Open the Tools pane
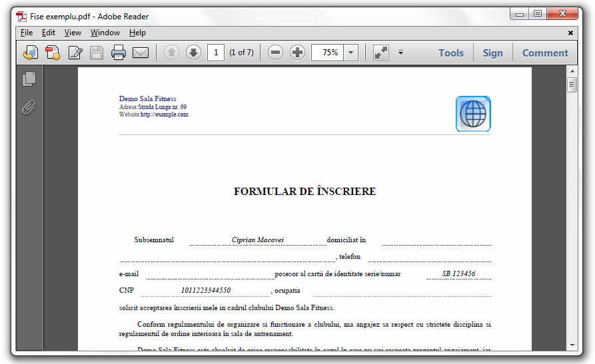 pos(450,53)
